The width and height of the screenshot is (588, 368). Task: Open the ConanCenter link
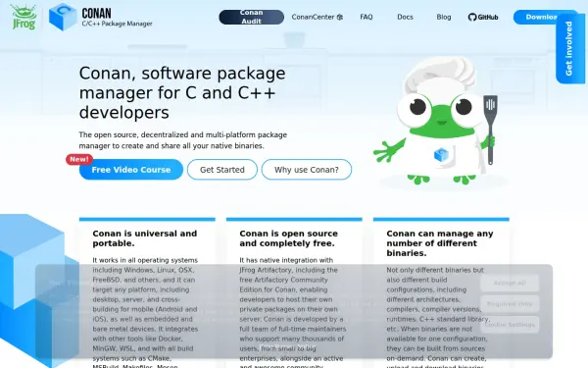click(317, 17)
